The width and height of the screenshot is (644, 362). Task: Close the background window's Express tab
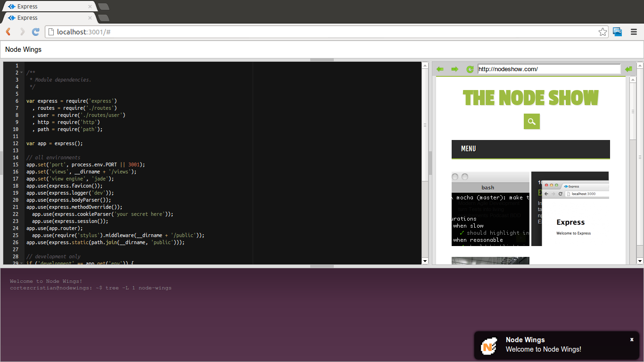90,6
